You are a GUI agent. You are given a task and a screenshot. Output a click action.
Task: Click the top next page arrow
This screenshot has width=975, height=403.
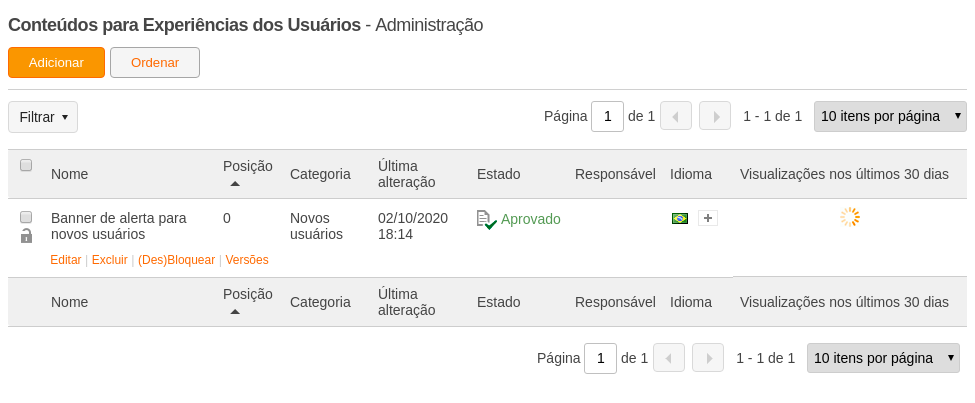coord(715,116)
